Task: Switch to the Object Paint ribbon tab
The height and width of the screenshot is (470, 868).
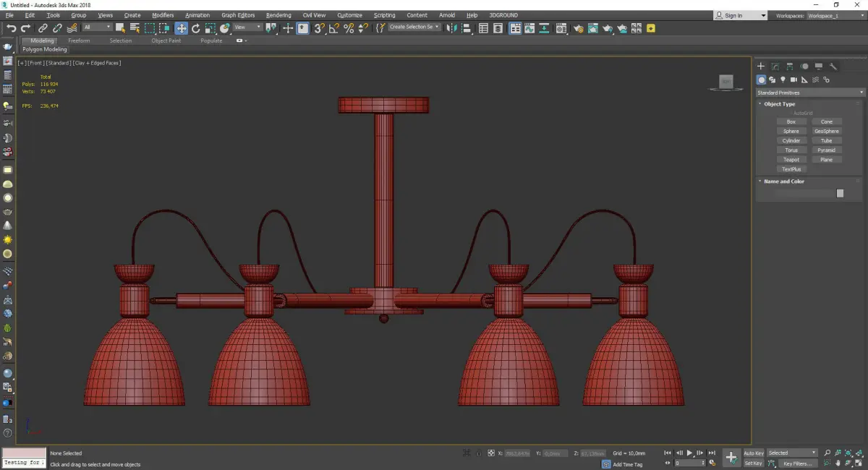Action: coord(166,40)
